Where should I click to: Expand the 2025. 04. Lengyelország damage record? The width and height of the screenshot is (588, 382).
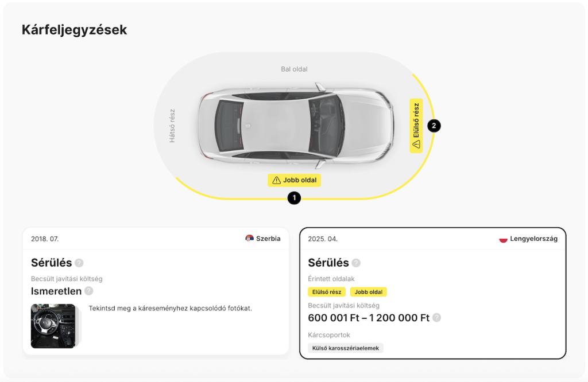coord(432,239)
